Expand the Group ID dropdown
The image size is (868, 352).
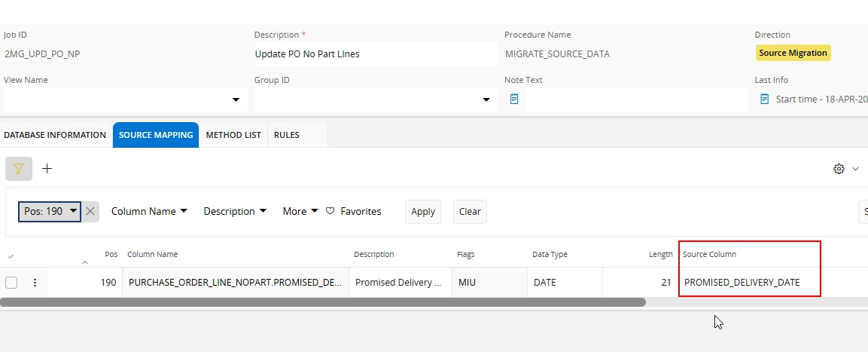[486, 99]
